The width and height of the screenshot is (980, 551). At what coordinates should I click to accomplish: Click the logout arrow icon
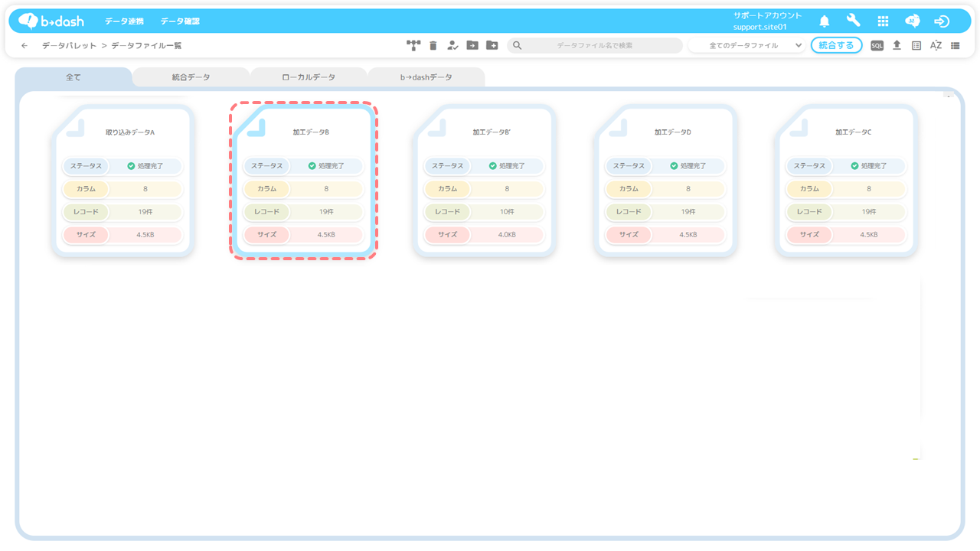942,21
